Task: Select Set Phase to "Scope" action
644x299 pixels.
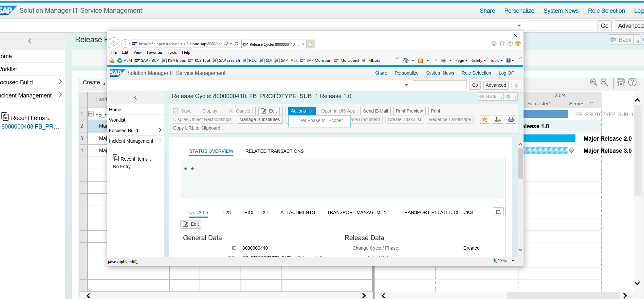Action: tap(321, 120)
